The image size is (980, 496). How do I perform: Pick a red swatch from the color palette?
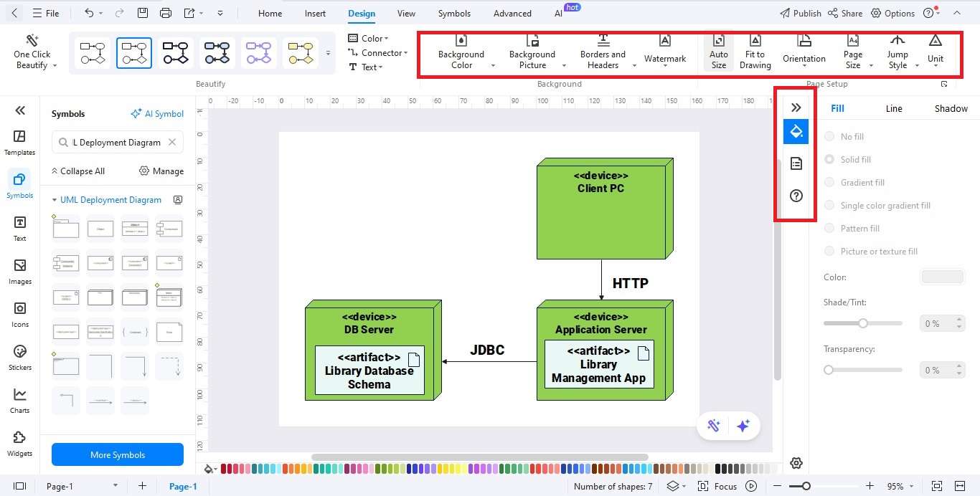[x=225, y=469]
